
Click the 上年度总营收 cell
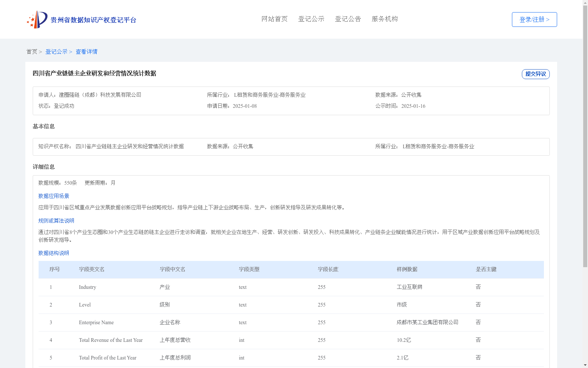[x=175, y=340]
